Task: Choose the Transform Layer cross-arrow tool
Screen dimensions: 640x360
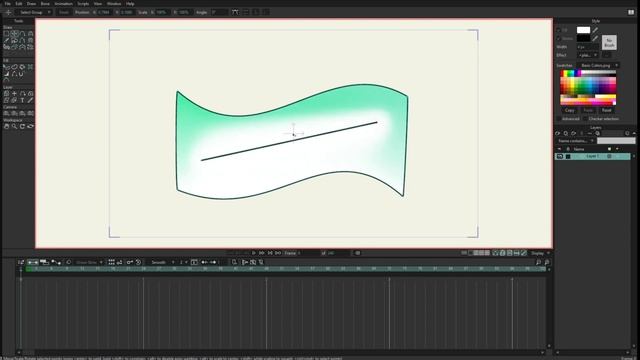Action: 14,93
